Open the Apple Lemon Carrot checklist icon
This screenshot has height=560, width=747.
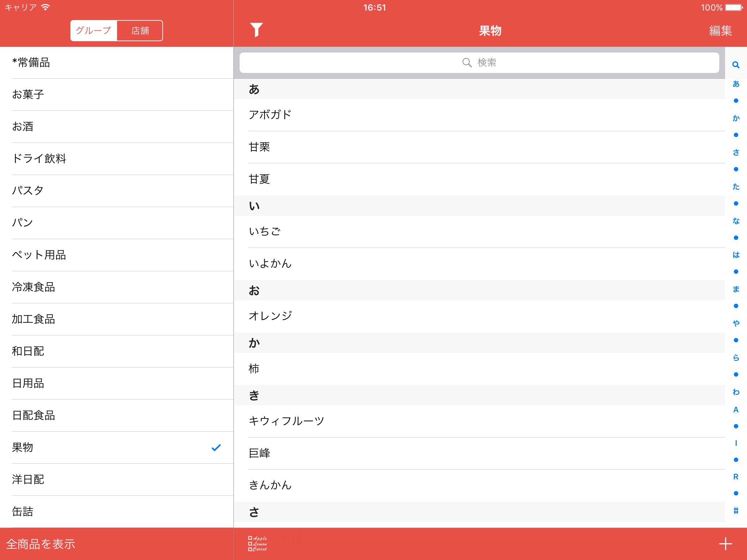coord(258,544)
